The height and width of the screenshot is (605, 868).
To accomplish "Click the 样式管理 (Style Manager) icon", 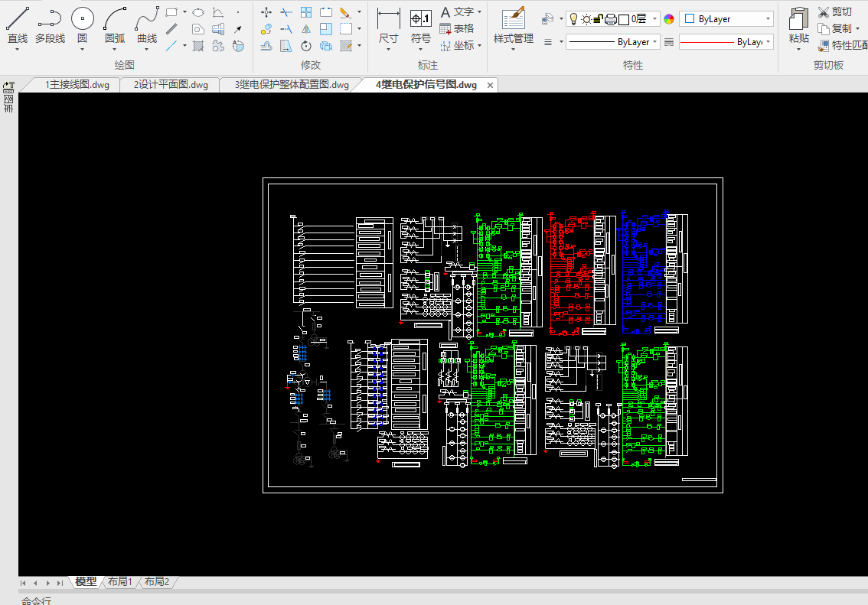I will [x=513, y=27].
